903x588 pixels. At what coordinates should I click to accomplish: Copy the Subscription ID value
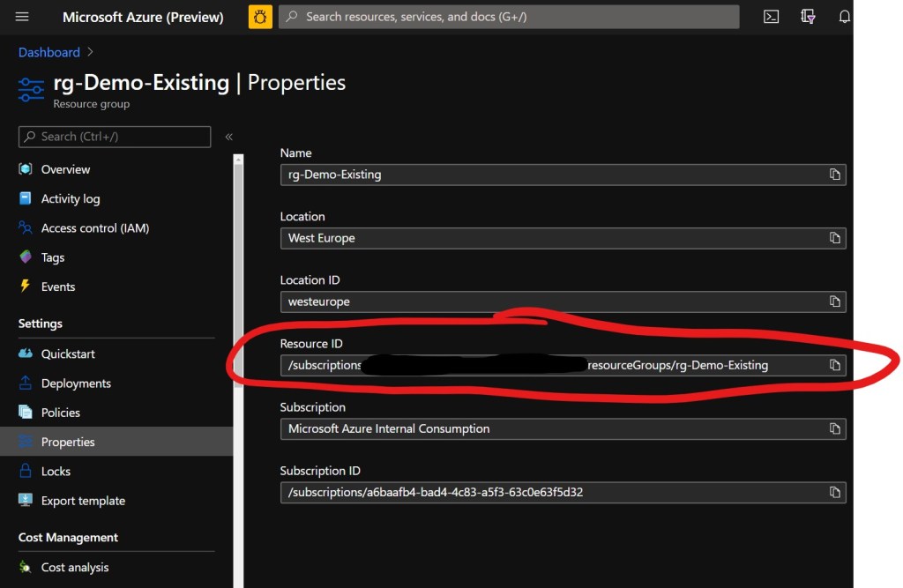834,492
